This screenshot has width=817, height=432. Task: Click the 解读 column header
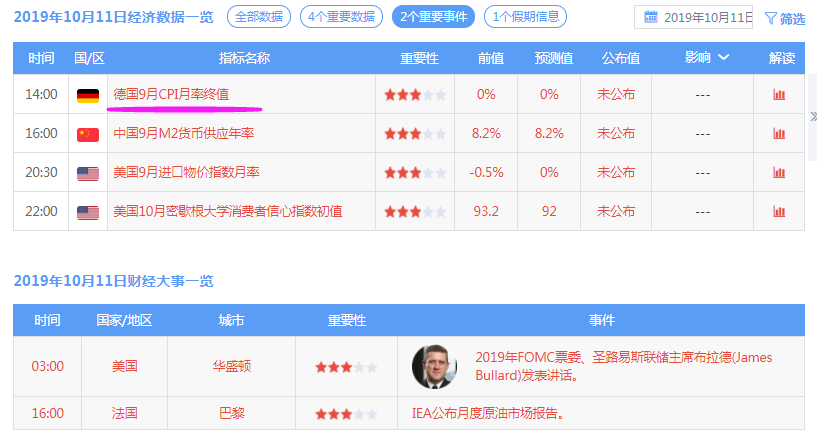pos(782,58)
